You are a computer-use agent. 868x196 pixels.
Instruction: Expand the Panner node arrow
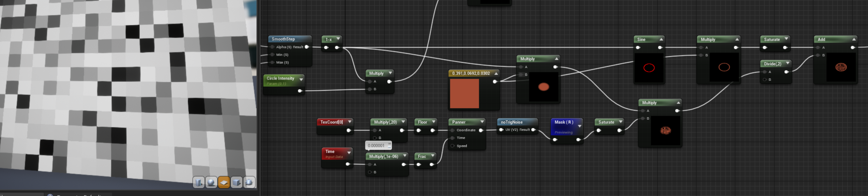pyautogui.click(x=482, y=121)
